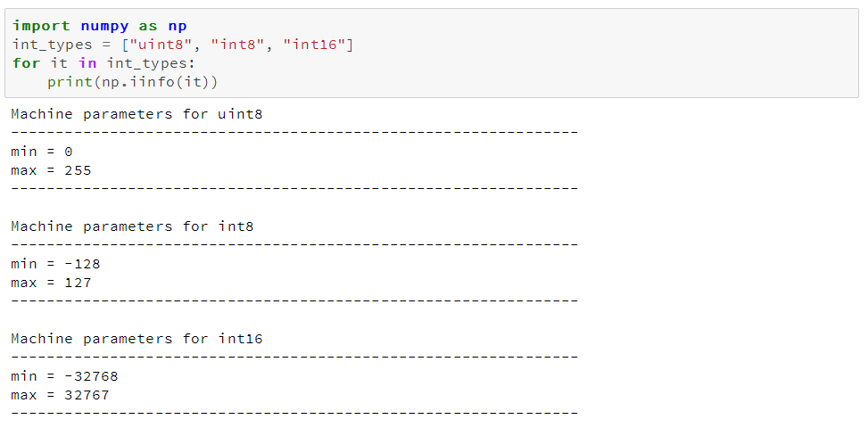
Task: Place cursor on the word numpy
Action: tap(104, 26)
